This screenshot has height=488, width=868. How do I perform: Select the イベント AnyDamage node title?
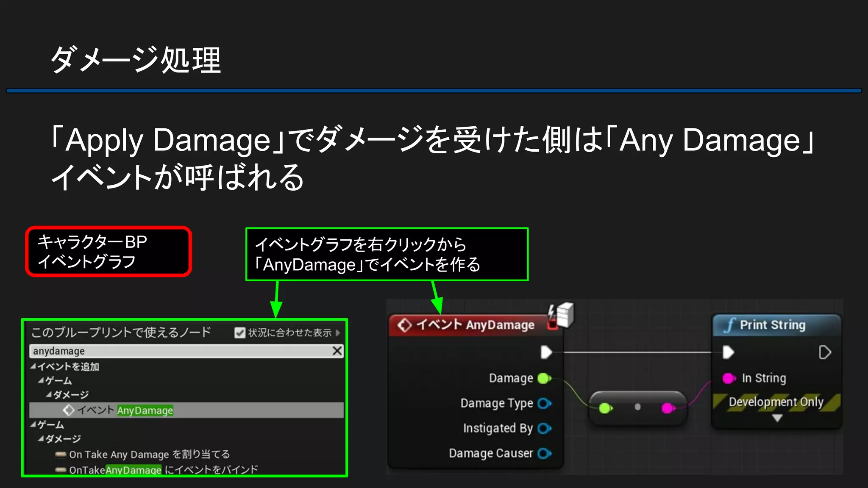[x=476, y=325]
